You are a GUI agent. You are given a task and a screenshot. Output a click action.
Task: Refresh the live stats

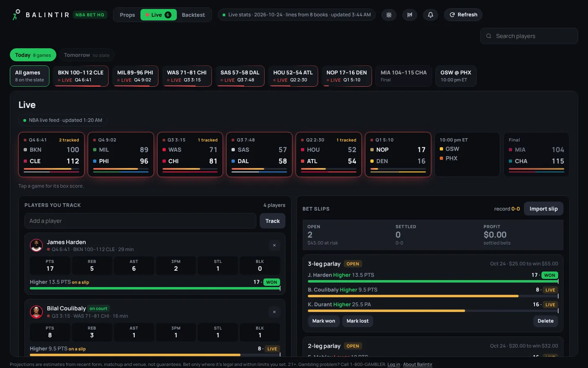point(463,15)
